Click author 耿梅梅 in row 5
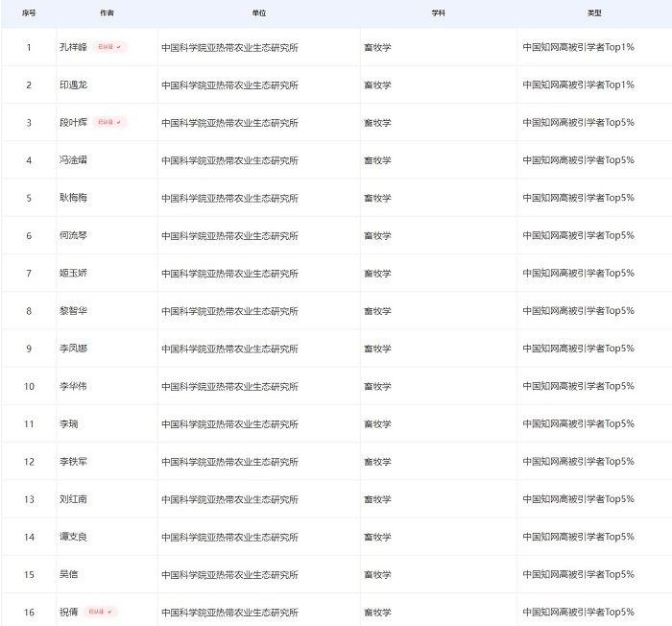The height and width of the screenshot is (626, 672). point(73,198)
